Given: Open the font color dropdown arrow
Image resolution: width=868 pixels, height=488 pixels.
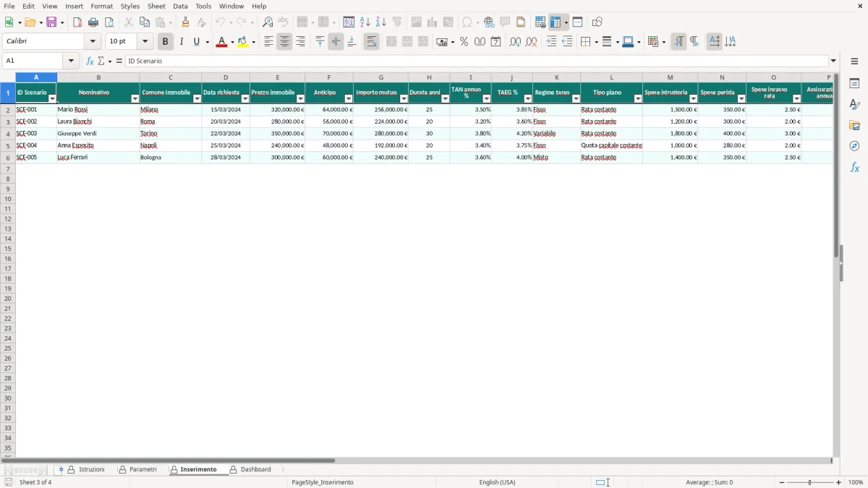Looking at the screenshot, I should point(231,42).
